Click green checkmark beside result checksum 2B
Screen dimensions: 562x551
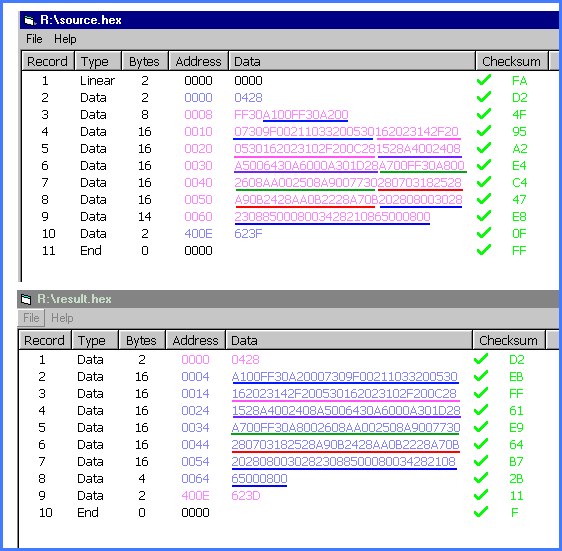point(481,478)
